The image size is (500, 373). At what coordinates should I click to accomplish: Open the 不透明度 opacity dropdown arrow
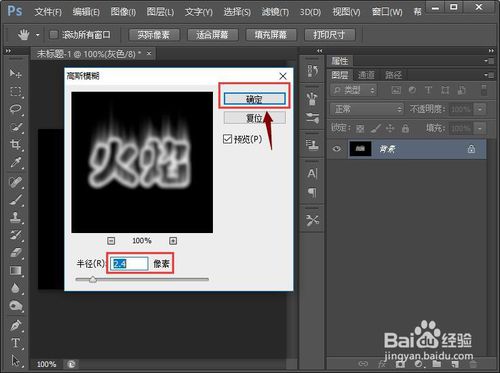pyautogui.click(x=480, y=109)
